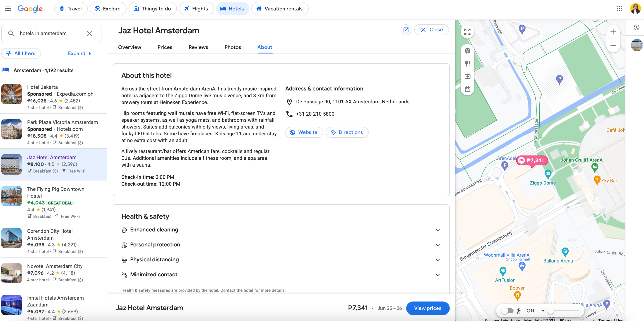
Task: Open hotel page in new window
Action: (406, 30)
